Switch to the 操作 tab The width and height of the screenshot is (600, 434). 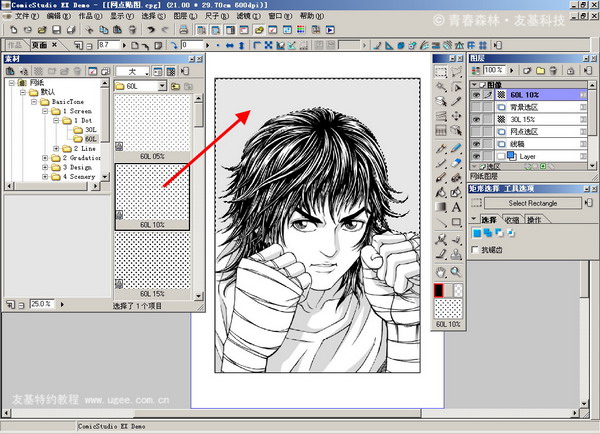535,220
